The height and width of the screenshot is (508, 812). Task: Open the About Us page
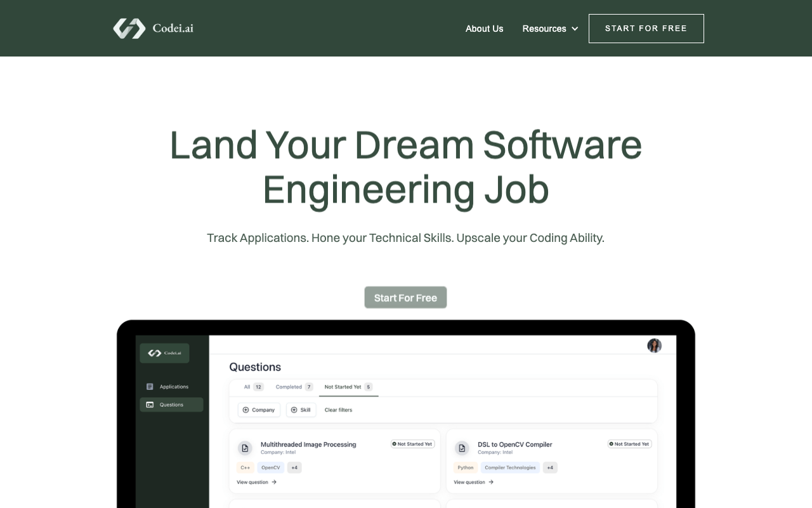(484, 29)
